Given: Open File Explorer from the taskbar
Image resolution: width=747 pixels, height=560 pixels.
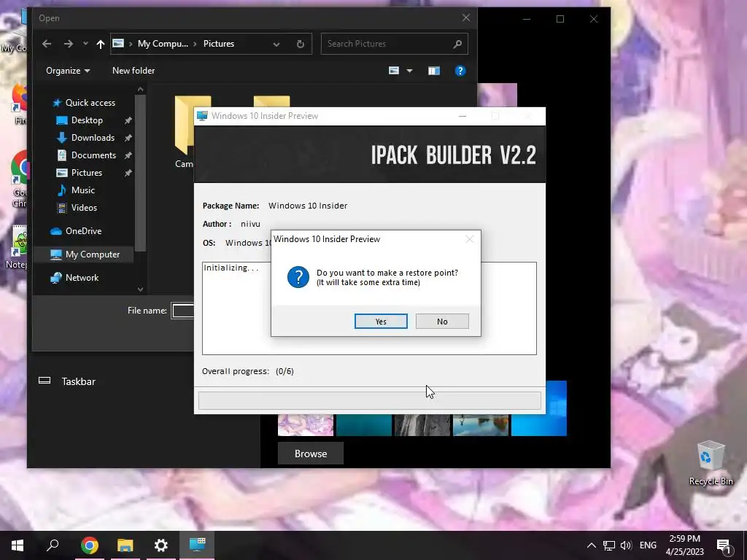Looking at the screenshot, I should click(125, 545).
